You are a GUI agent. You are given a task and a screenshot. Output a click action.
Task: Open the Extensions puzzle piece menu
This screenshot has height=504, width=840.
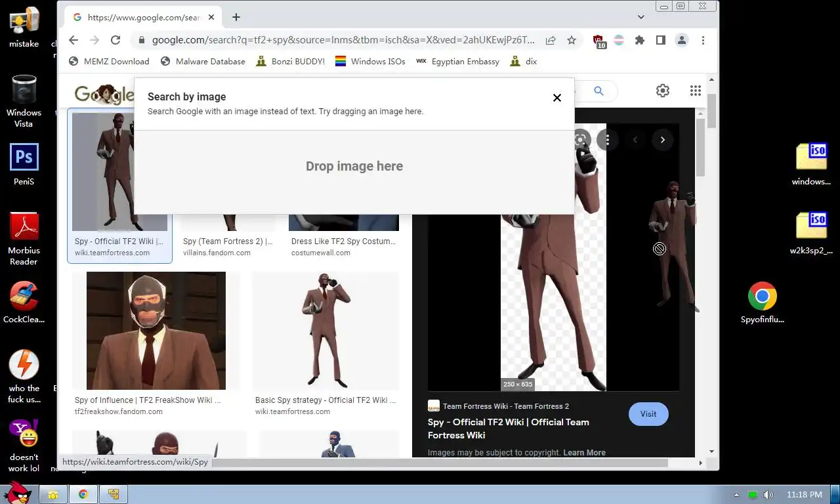point(640,40)
